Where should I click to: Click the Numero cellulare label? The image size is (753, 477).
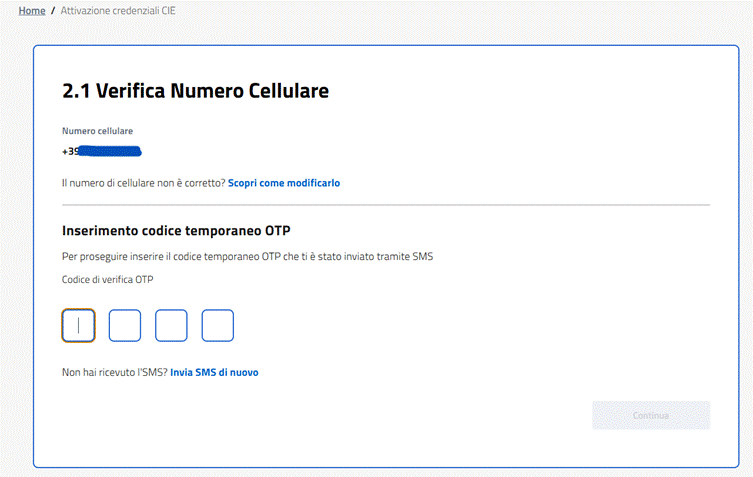97,131
